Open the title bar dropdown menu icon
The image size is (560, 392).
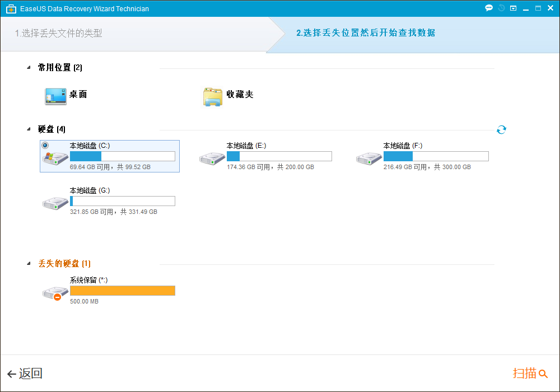coord(513,8)
